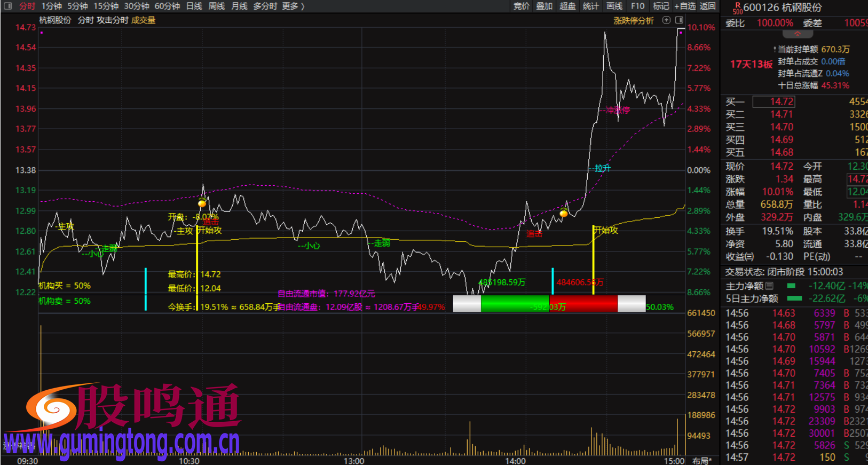Image resolution: width=868 pixels, height=465 pixels.
Task: Switch to the 日线 daily chart tab
Action: coord(194,6)
